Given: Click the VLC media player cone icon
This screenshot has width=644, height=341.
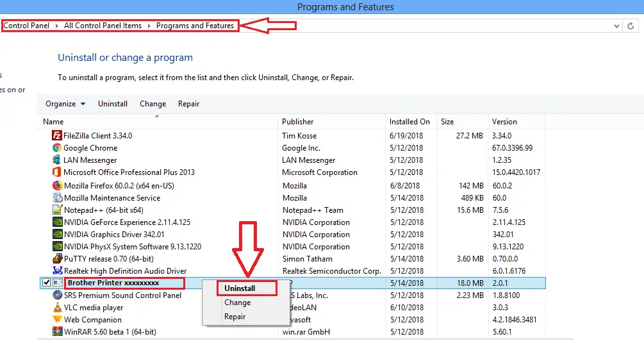Looking at the screenshot, I should click(58, 307).
